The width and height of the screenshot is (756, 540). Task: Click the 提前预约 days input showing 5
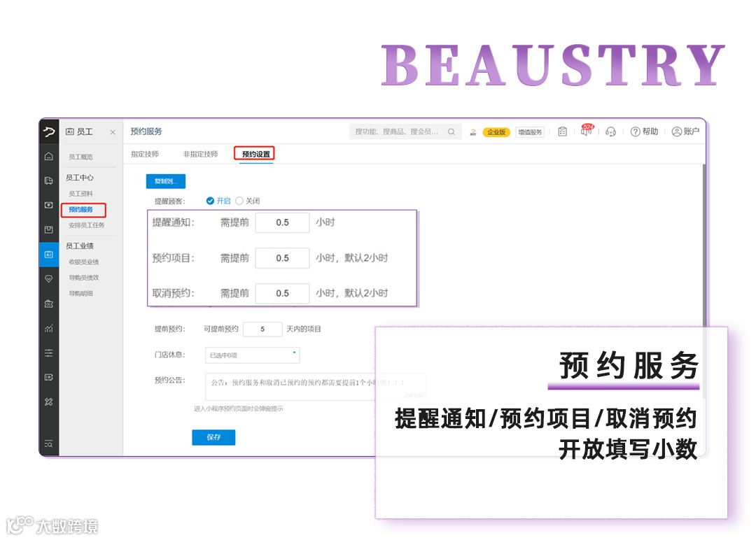pyautogui.click(x=262, y=329)
